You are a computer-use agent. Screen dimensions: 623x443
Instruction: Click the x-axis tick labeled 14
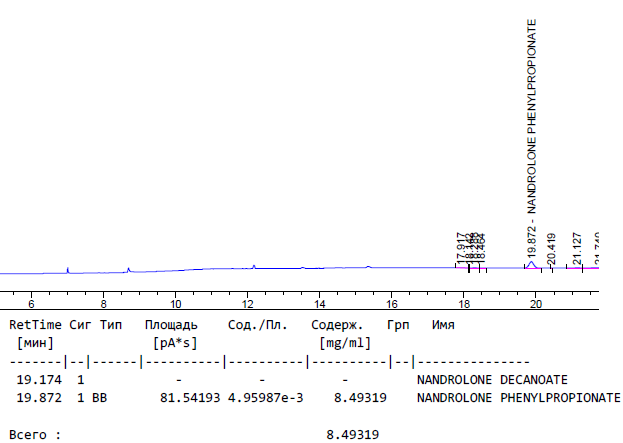(319, 302)
